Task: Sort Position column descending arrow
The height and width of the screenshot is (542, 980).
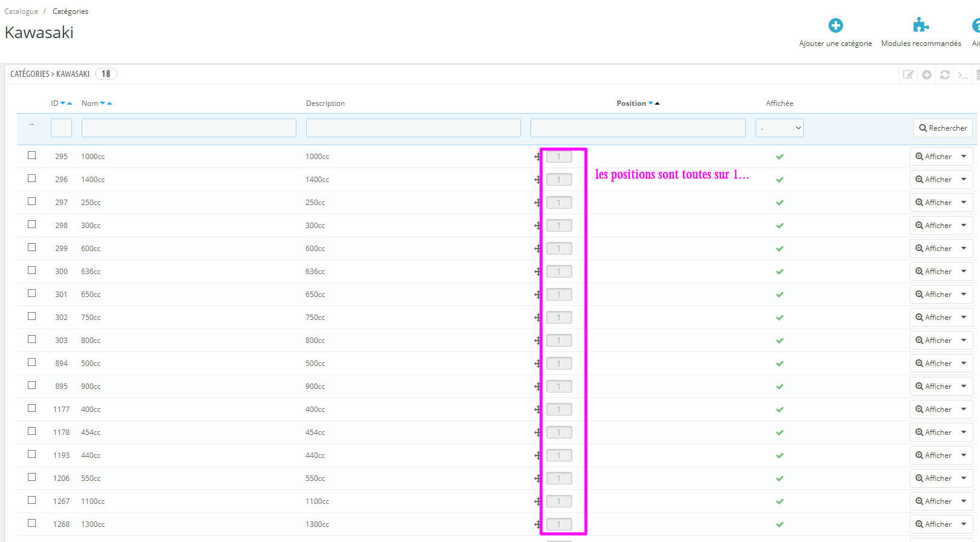Action: point(651,103)
